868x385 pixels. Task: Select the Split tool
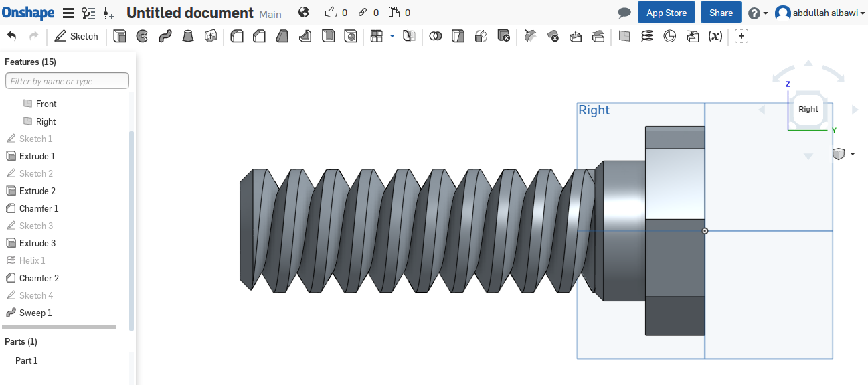[x=458, y=36]
